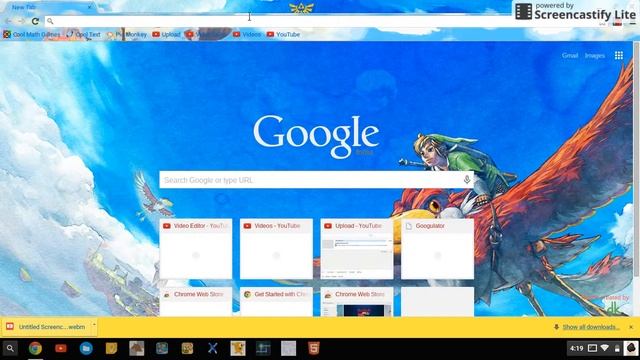The image size is (640, 360).
Task: Open the Google apps grid icon
Action: 619,56
